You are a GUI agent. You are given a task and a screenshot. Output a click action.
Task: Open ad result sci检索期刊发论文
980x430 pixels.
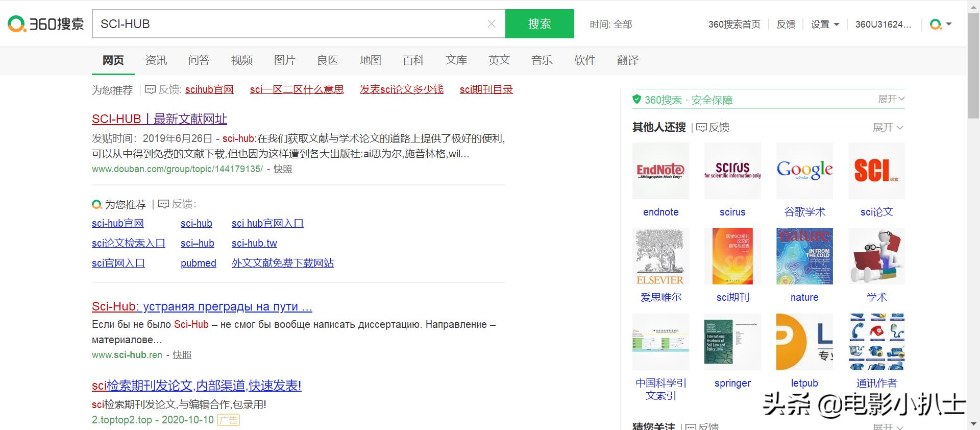pyautogui.click(x=197, y=385)
